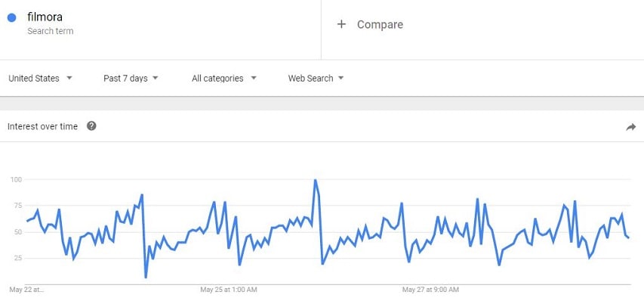The width and height of the screenshot is (644, 304).
Task: Click the May 22 axis label
Action: click(x=27, y=290)
